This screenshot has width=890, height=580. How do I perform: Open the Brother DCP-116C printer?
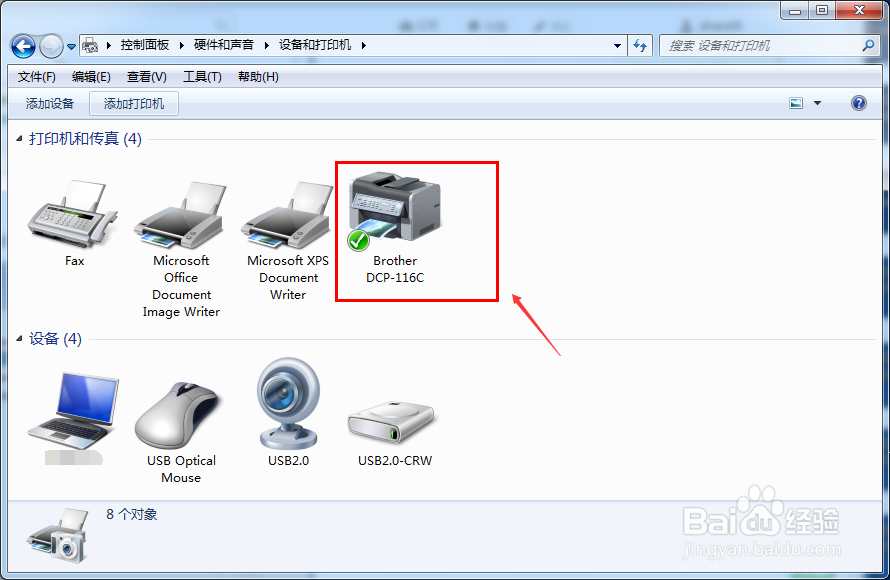395,210
